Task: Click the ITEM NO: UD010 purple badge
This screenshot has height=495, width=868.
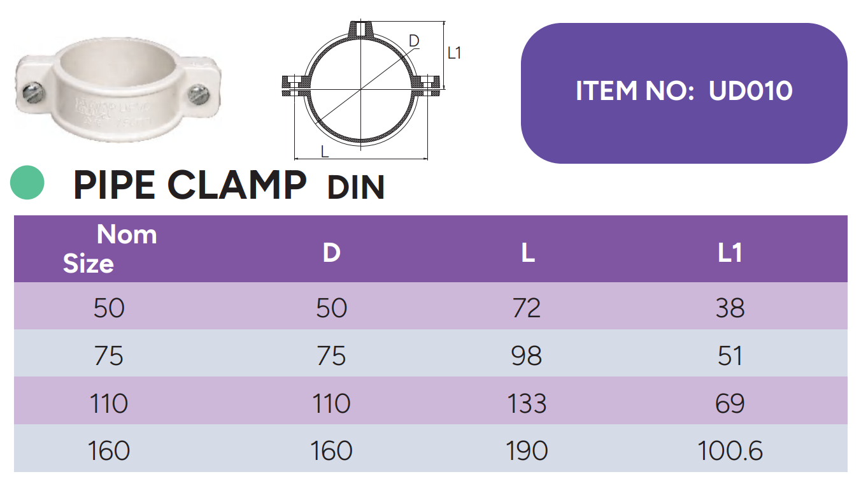Action: coord(684,93)
